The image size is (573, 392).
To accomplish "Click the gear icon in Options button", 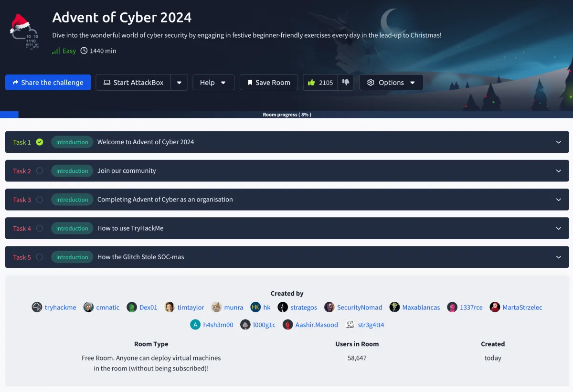I will click(x=371, y=83).
